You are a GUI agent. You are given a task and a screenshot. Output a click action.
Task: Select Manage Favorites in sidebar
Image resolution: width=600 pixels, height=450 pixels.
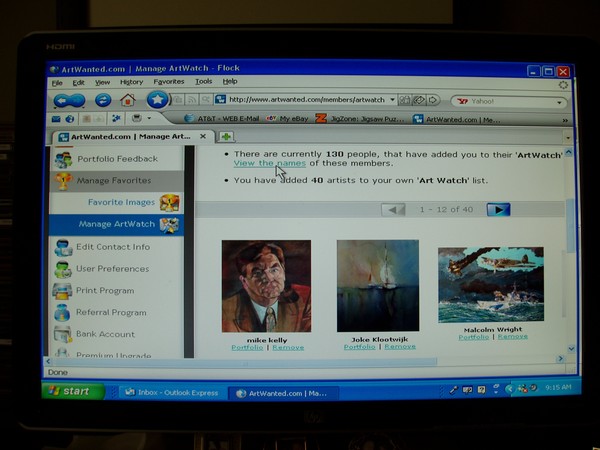click(x=117, y=181)
